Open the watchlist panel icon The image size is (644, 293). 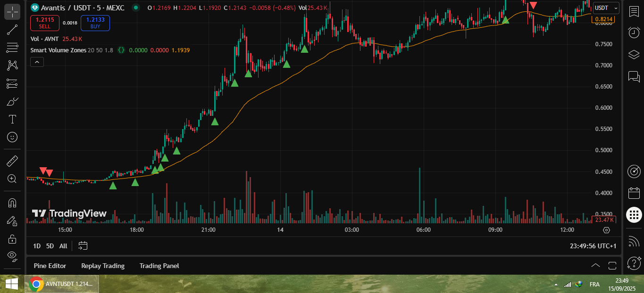634,12
